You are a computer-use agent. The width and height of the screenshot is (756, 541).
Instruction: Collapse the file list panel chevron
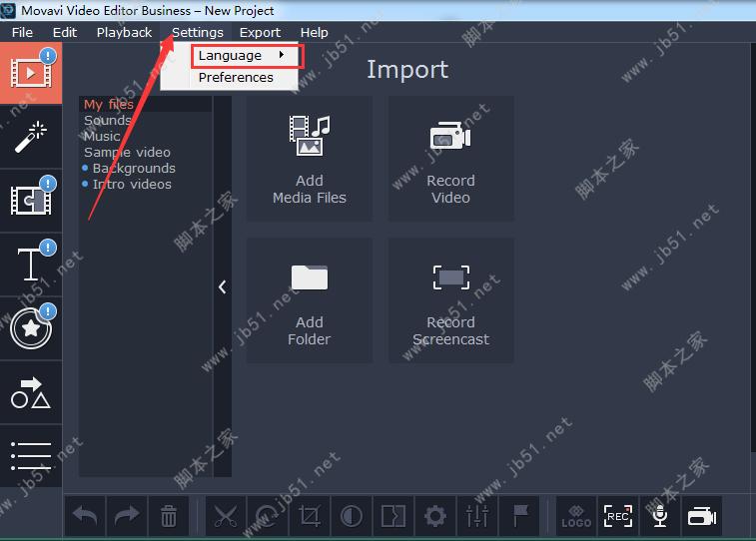pyautogui.click(x=223, y=287)
